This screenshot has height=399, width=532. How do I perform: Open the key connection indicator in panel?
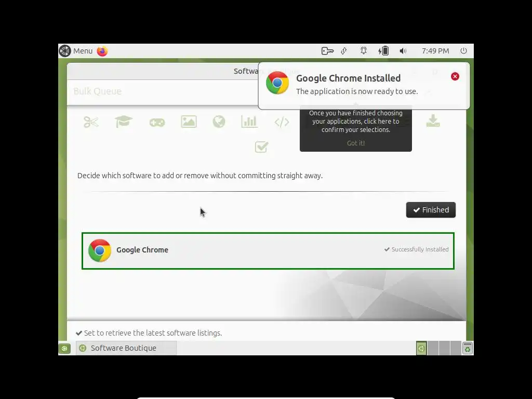(x=327, y=51)
